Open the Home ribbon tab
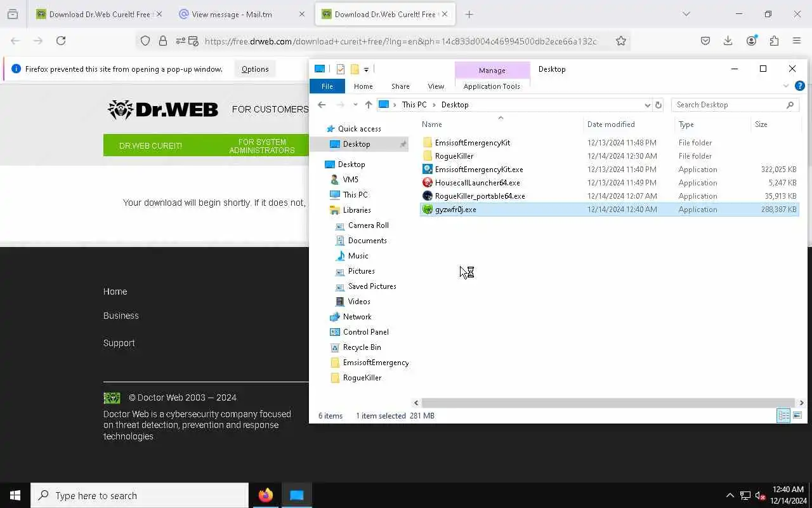Screen dimensions: 812x508 (x=363, y=86)
